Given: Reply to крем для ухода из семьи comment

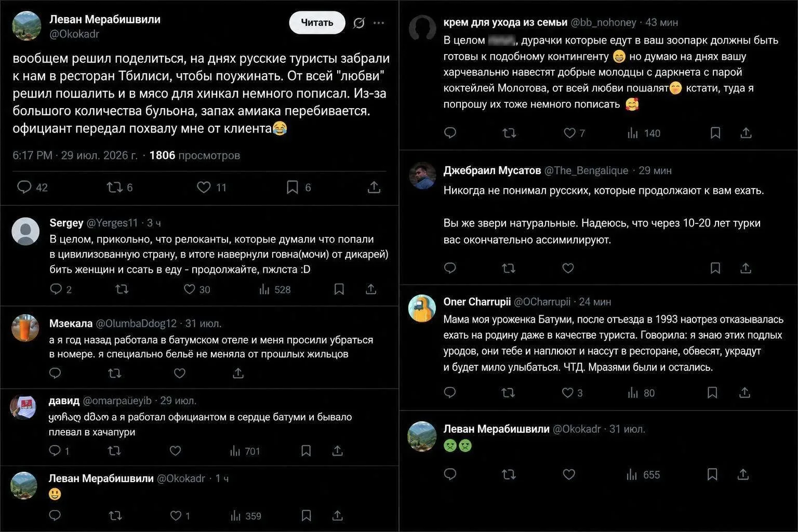Looking at the screenshot, I should 450,133.
